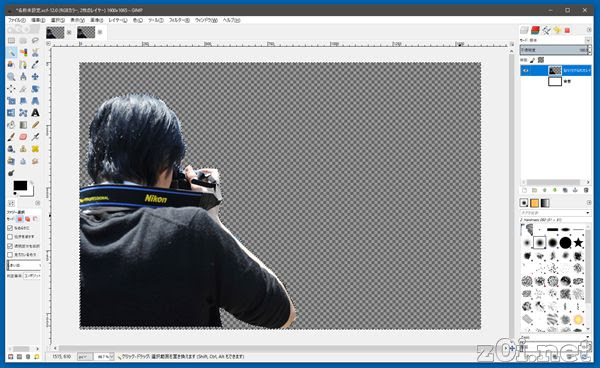Select the Alignment tool
Screen dimensions: 600x368
11,89
